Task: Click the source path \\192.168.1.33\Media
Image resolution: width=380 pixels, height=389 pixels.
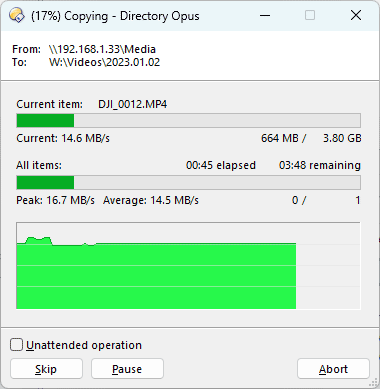Action: point(102,49)
